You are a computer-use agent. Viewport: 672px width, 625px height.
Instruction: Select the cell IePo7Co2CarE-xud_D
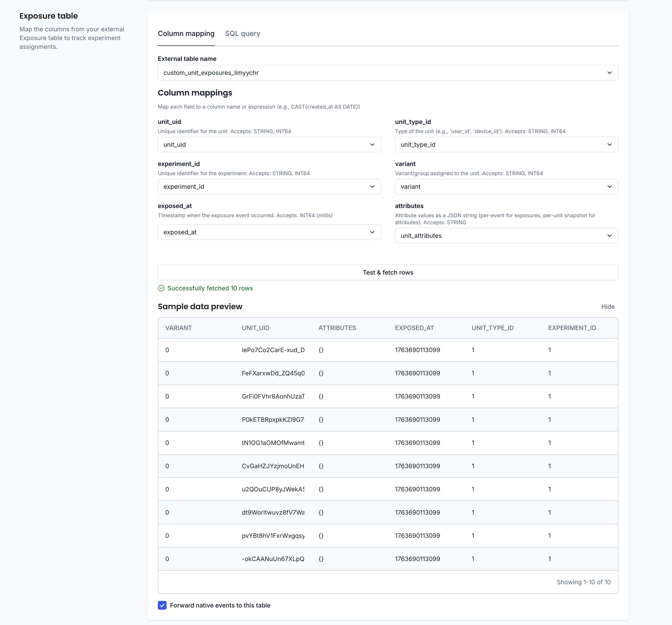pyautogui.click(x=273, y=350)
